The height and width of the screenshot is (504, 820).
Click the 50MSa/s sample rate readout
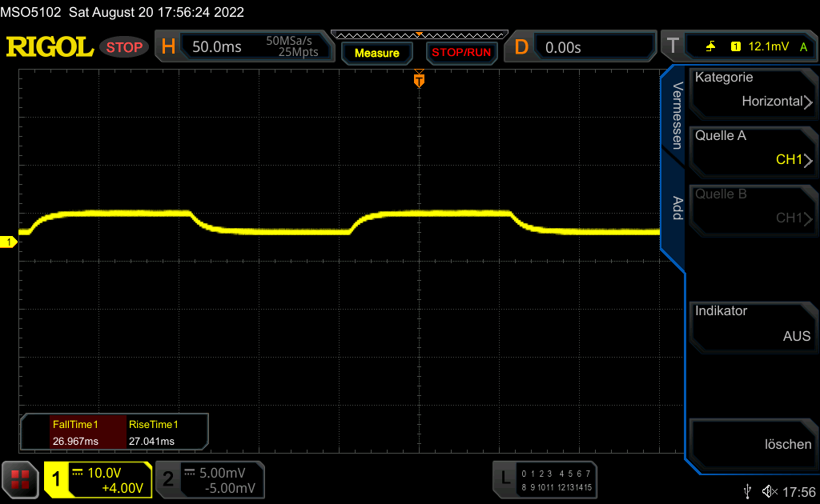coord(288,40)
